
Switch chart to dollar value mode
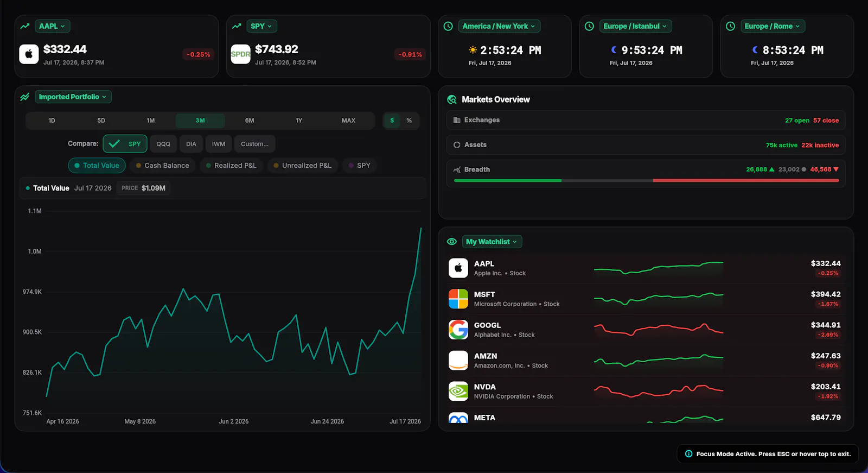coord(392,121)
